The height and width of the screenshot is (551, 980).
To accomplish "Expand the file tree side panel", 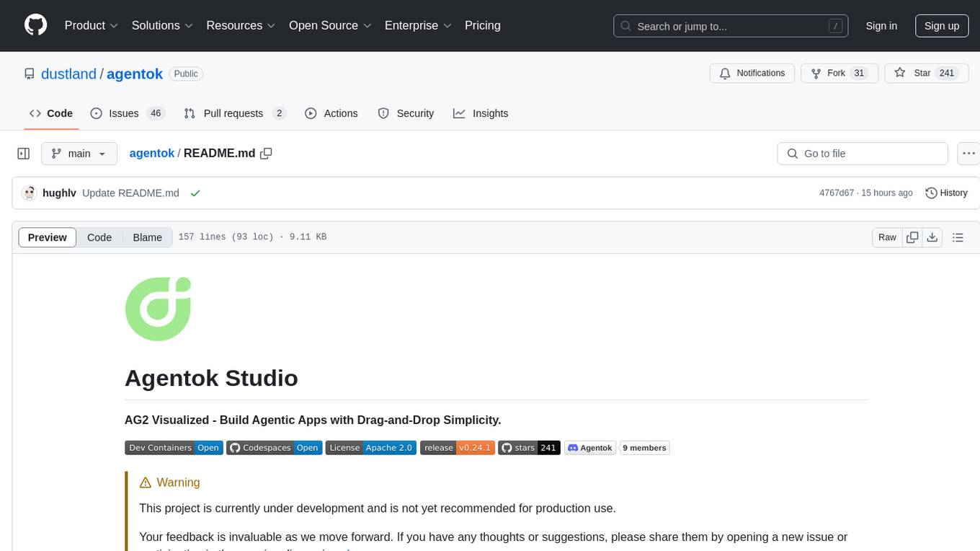I will tap(24, 154).
